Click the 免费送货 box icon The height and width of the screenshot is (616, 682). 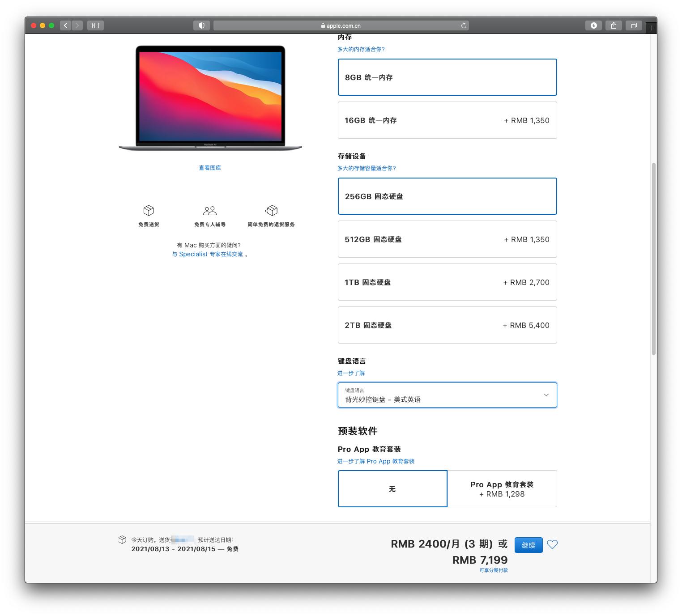[148, 211]
